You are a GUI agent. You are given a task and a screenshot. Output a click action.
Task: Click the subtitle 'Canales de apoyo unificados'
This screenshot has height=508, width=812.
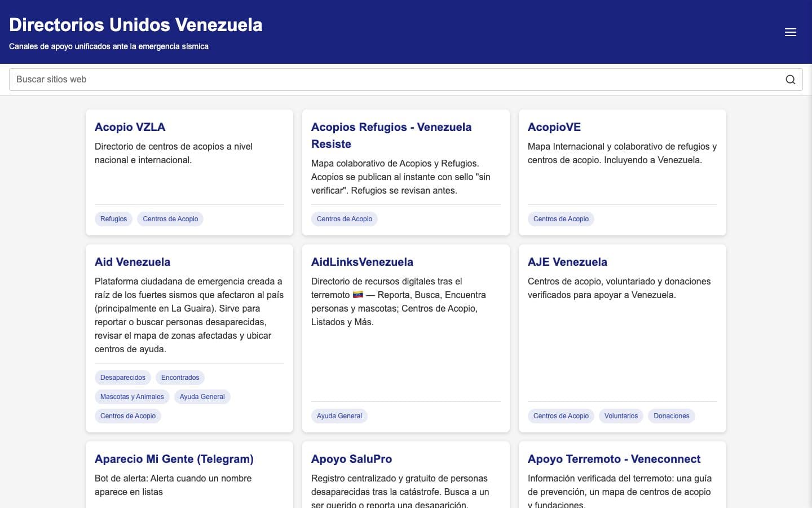tap(109, 46)
